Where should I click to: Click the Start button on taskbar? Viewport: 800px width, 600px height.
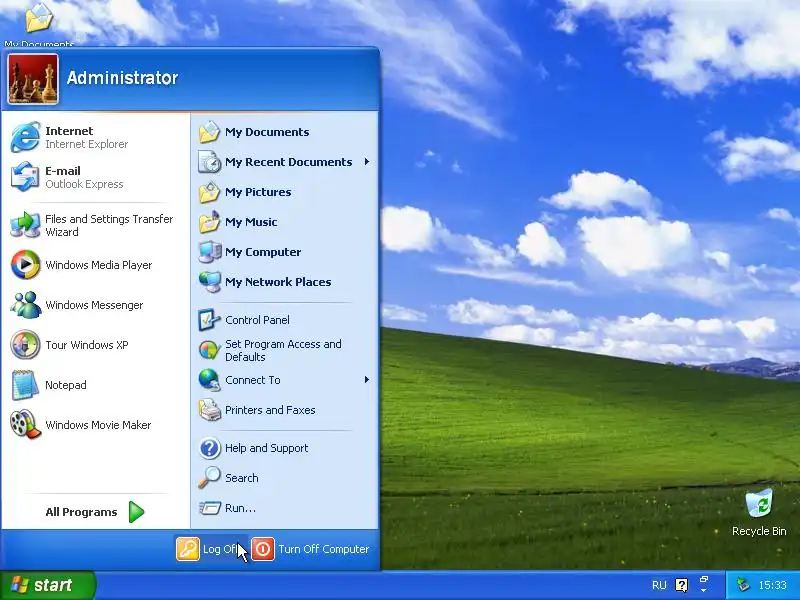coord(48,585)
